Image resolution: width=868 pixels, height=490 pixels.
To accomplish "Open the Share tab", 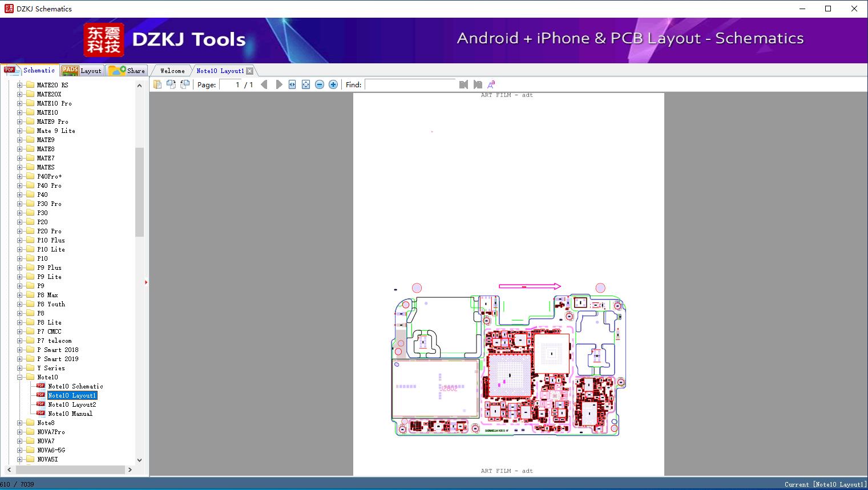I will (x=127, y=71).
